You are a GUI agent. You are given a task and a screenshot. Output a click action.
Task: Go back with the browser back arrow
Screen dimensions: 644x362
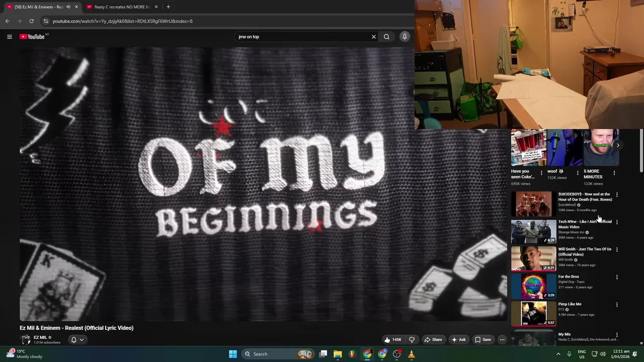click(7, 21)
